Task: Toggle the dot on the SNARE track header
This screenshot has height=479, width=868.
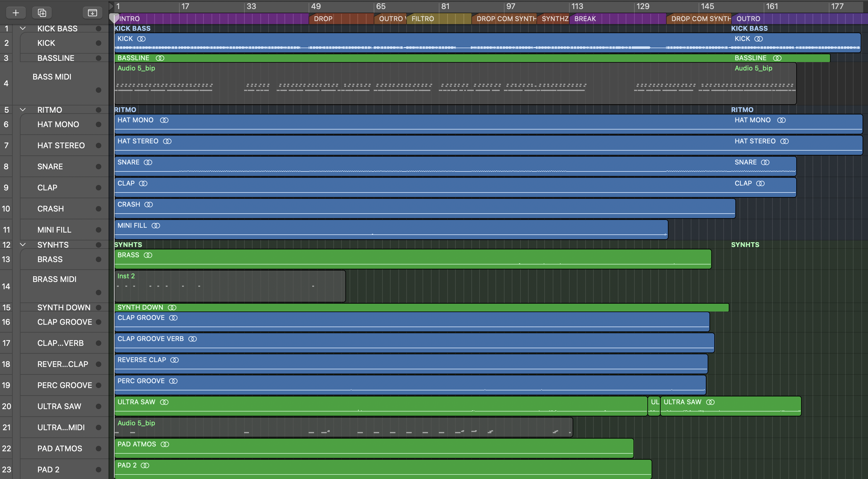Action: tap(98, 167)
